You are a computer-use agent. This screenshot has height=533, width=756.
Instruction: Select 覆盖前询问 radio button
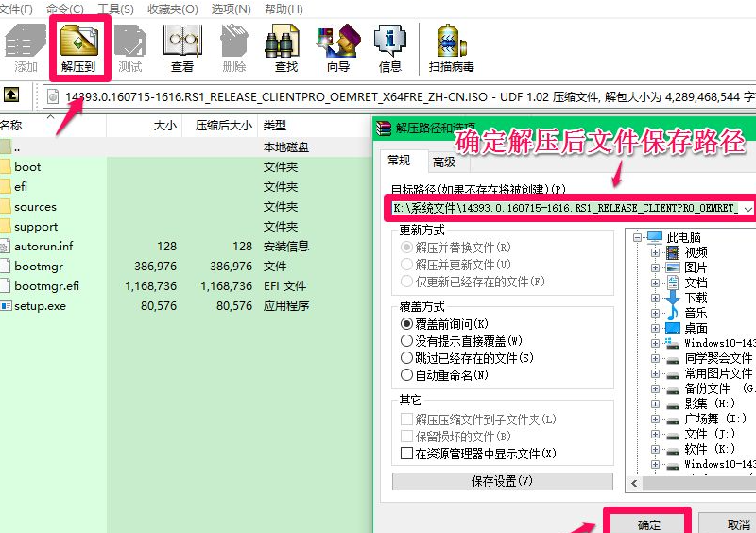(x=407, y=323)
